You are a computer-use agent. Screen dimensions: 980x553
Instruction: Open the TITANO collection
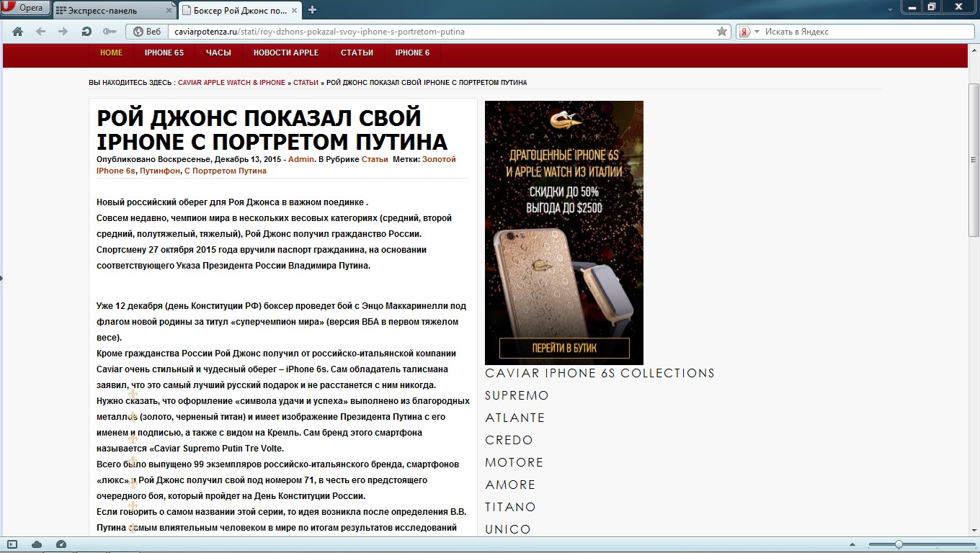point(510,507)
